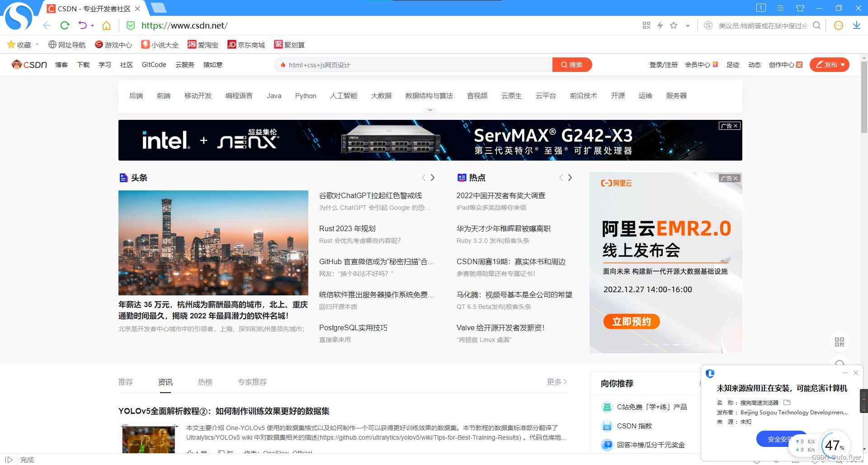Open the 下载 nav menu

point(83,65)
